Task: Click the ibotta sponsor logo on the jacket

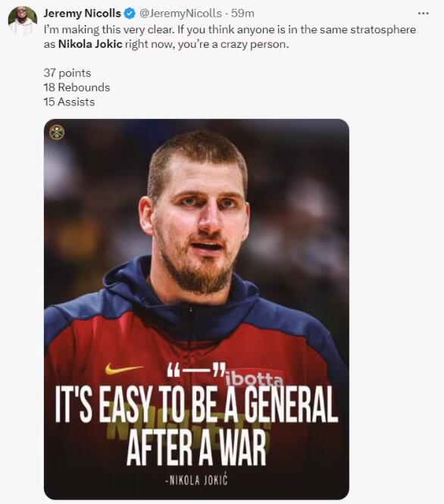Action: [255, 380]
